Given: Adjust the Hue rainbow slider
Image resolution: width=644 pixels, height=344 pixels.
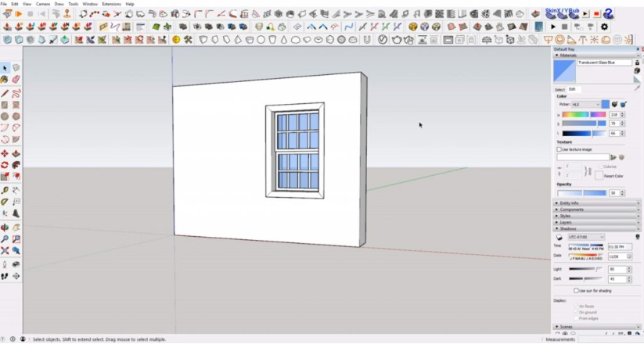Looking at the screenshot, I should point(584,115).
